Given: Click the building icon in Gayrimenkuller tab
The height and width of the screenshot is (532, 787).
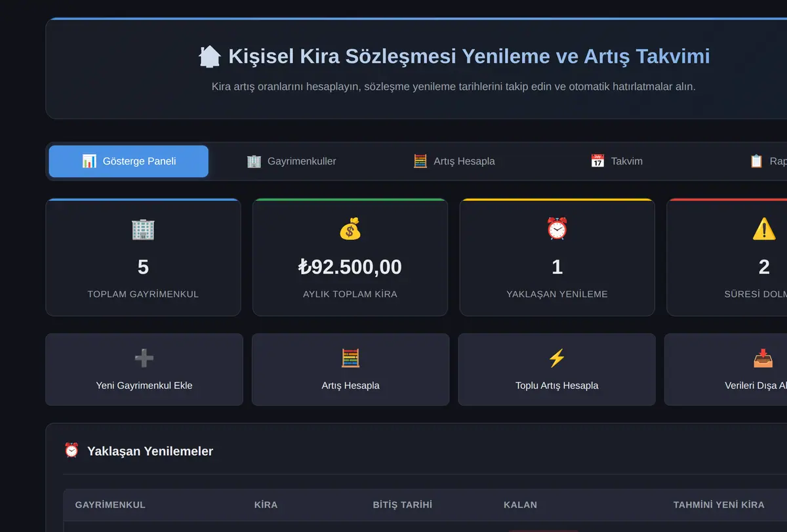Looking at the screenshot, I should click(x=254, y=161).
